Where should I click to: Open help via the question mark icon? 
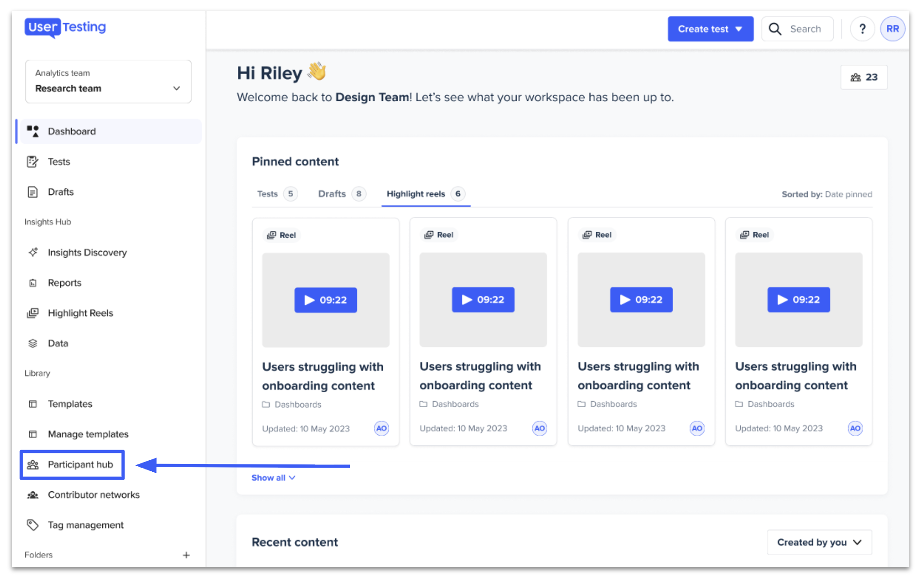click(862, 29)
